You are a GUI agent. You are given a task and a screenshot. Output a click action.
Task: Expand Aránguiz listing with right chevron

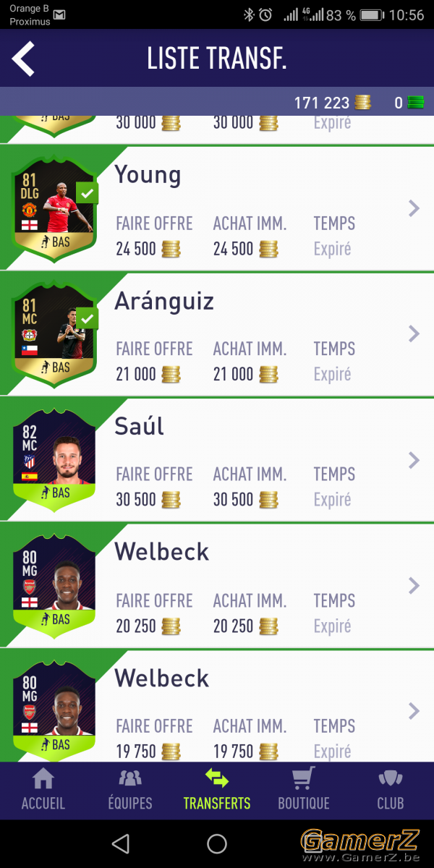coord(414,333)
